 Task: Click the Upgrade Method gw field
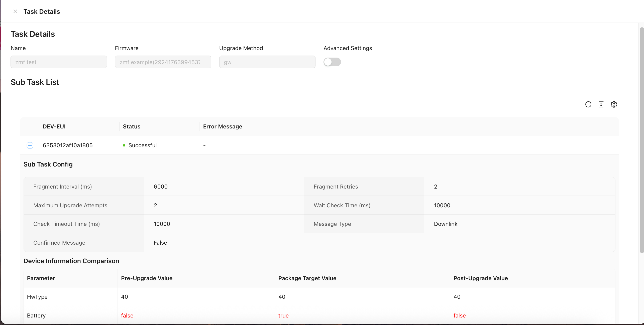point(267,62)
